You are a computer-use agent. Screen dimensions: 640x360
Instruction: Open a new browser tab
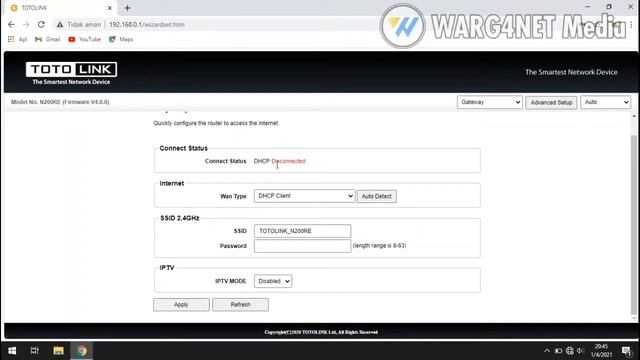(127, 8)
